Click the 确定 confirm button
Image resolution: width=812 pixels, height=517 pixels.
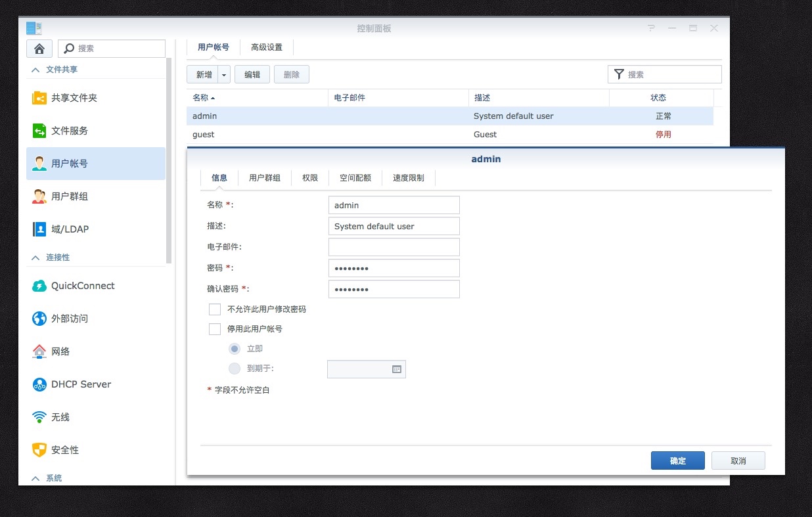677,461
